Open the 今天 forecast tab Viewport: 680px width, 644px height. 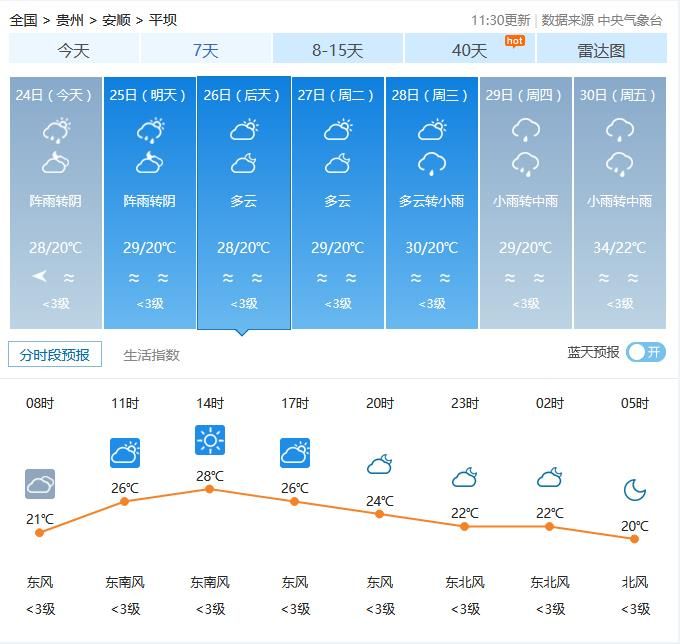pyautogui.click(x=74, y=50)
